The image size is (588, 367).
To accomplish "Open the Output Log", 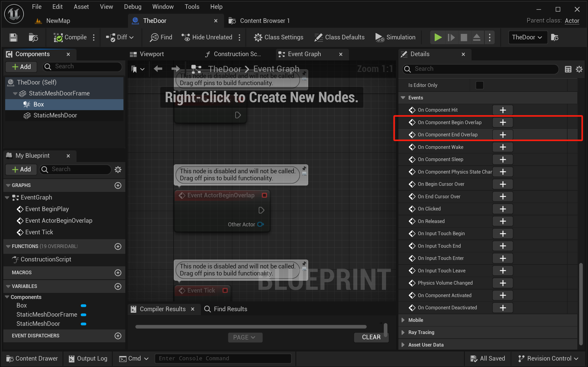I will coord(88,359).
